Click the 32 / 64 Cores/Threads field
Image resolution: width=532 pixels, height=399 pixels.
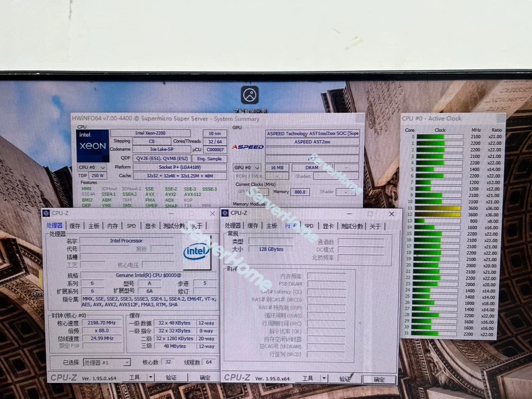215,142
